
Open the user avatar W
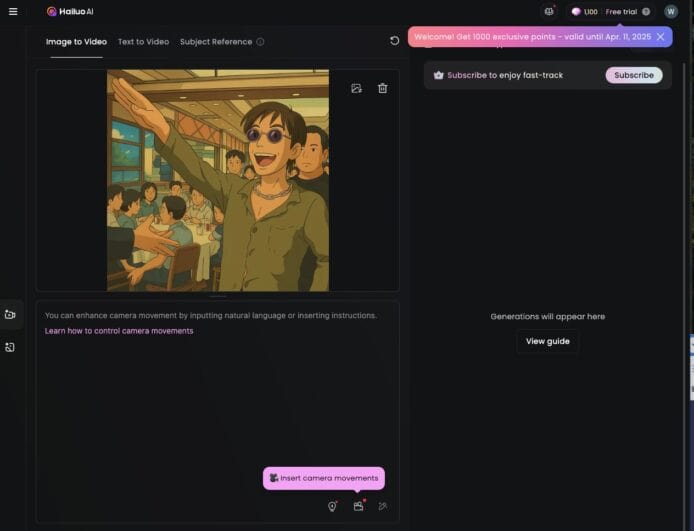(671, 12)
